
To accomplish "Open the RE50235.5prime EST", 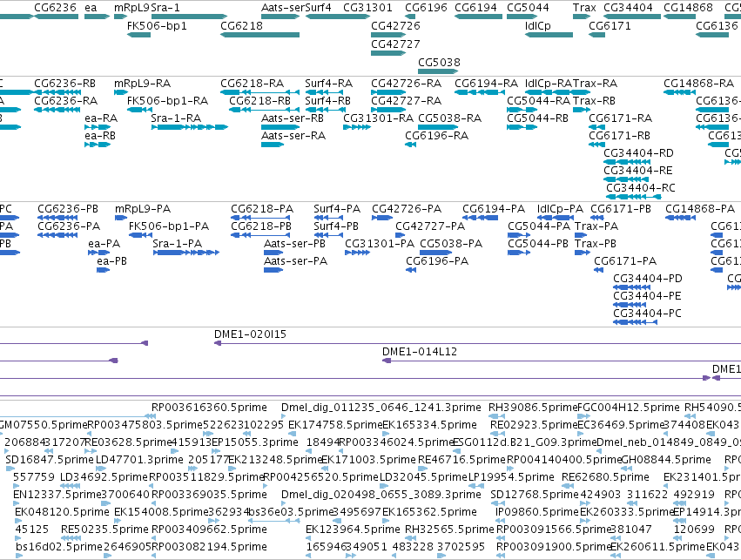I will point(71,539).
